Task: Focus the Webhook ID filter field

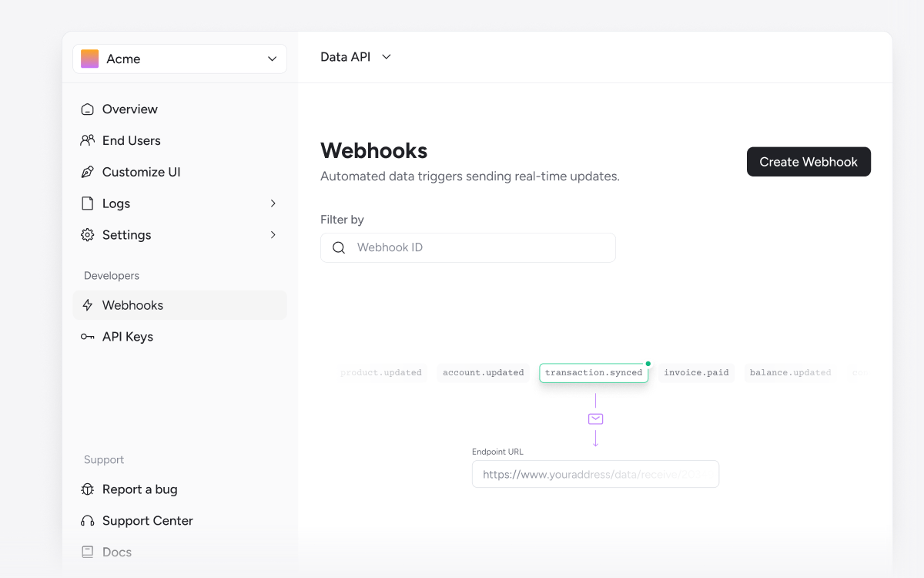Action: click(468, 247)
